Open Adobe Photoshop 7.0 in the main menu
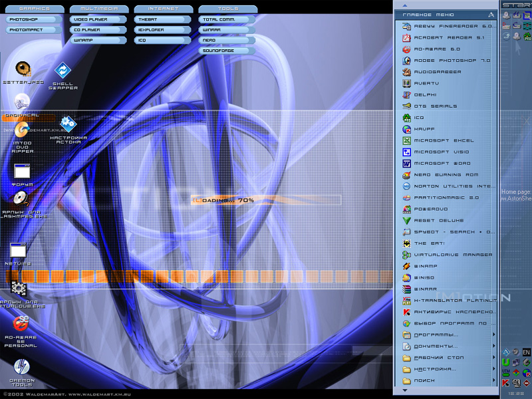This screenshot has height=399, width=532. 446,61
